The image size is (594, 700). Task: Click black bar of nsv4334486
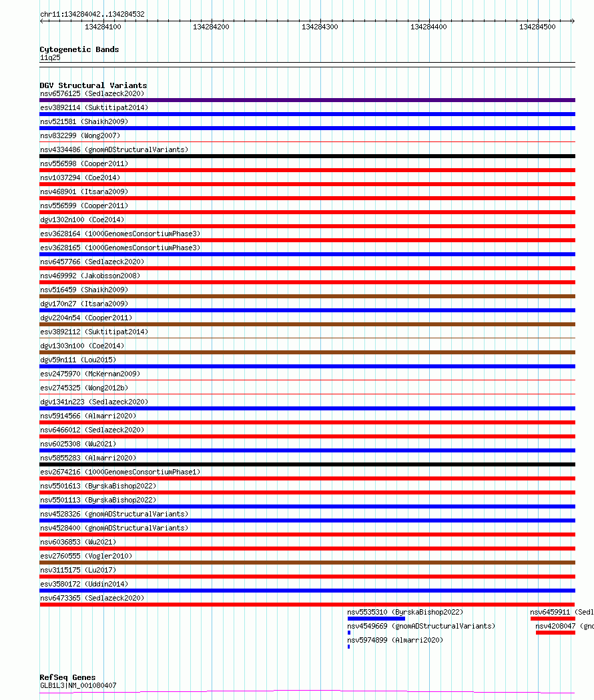[x=307, y=156]
